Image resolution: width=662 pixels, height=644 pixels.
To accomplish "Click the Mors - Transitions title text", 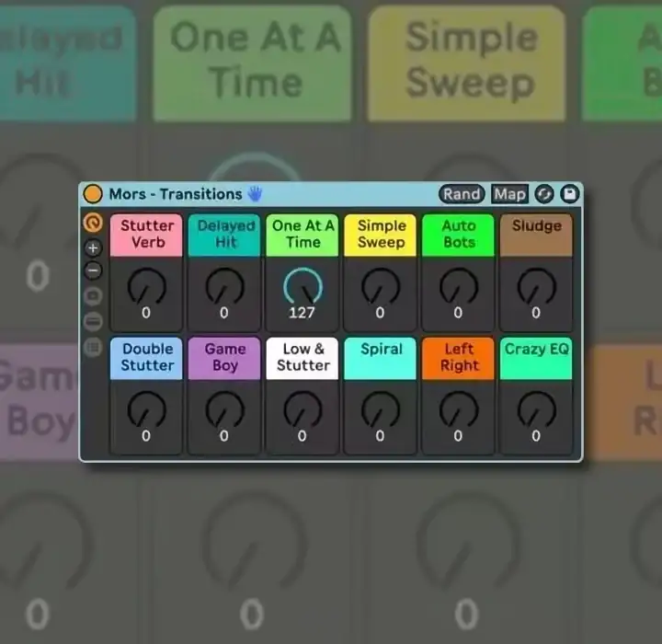I will tap(176, 194).
